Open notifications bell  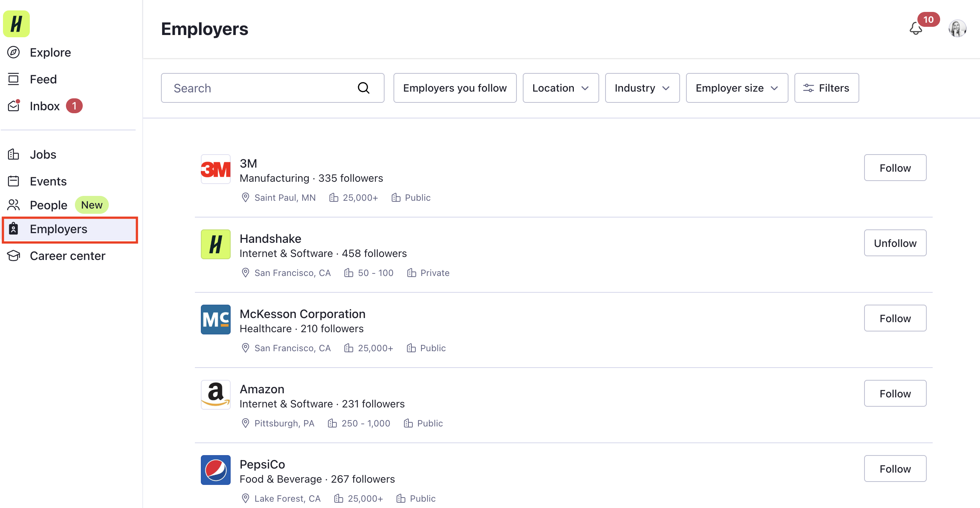pos(916,29)
